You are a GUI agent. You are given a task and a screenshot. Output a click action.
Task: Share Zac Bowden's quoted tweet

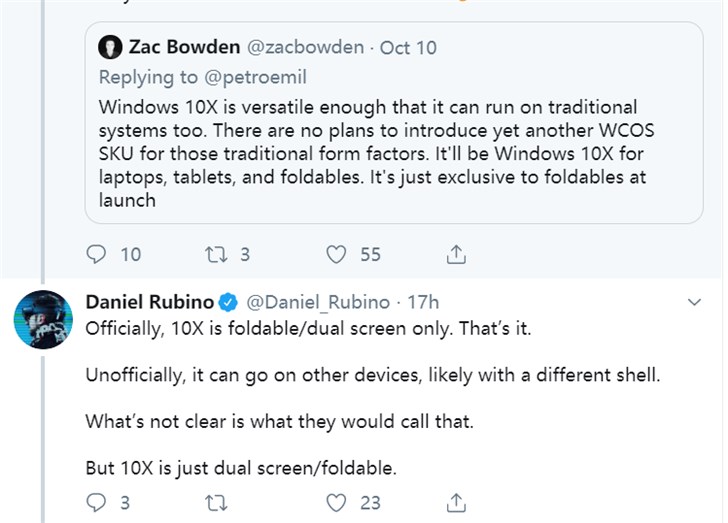click(455, 254)
